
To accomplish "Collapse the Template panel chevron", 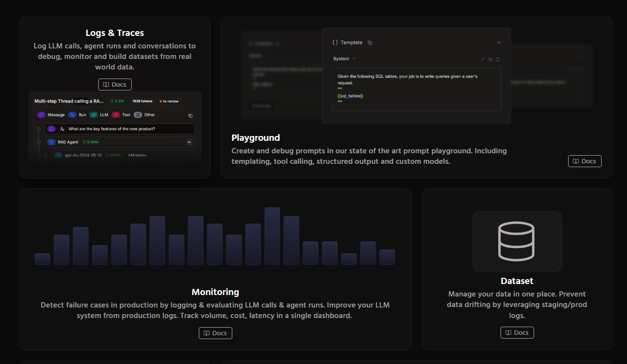I will point(499,43).
